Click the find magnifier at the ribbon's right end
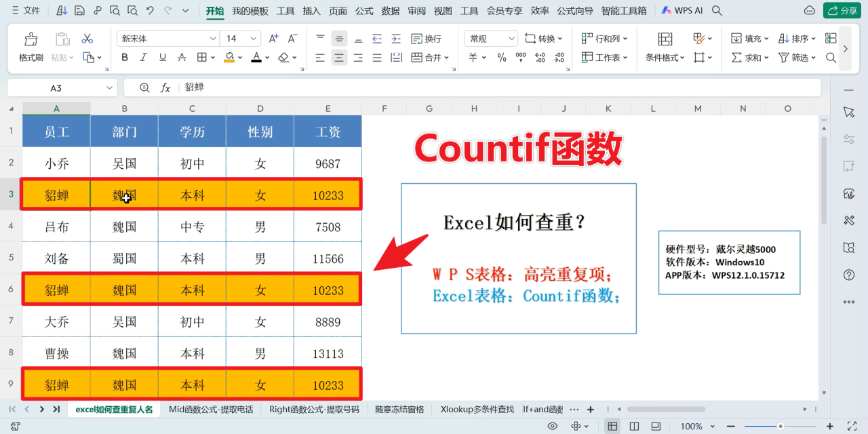Image resolution: width=868 pixels, height=434 pixels. (x=831, y=58)
